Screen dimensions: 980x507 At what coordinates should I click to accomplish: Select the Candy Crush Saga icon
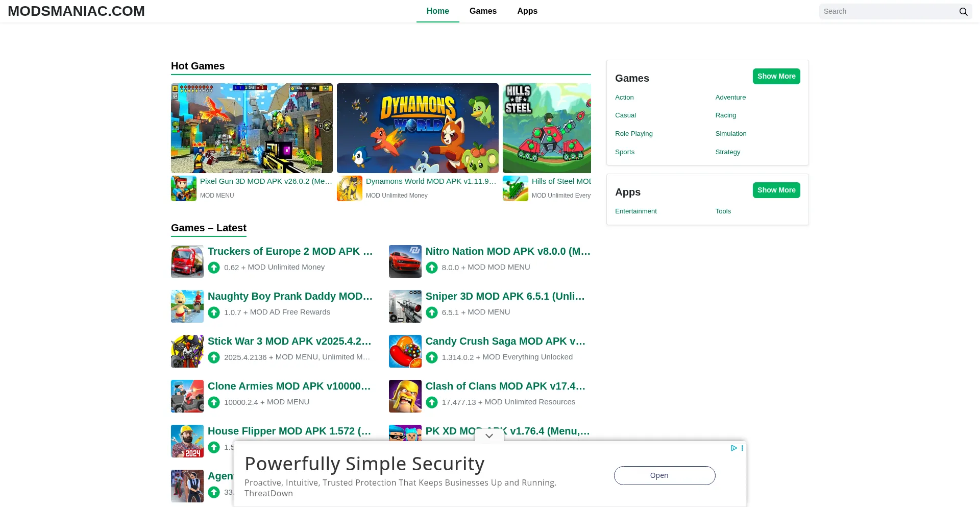point(405,351)
